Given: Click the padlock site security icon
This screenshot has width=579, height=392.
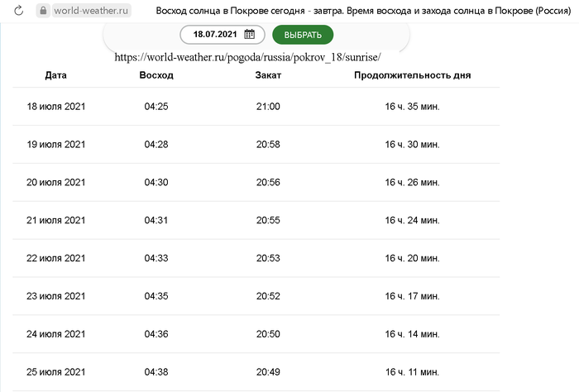Looking at the screenshot, I should (43, 12).
